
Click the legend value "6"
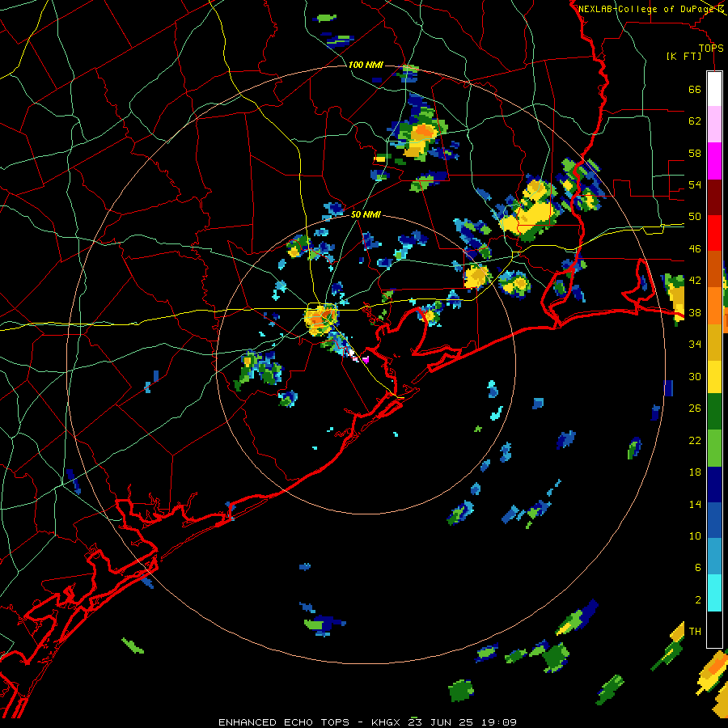tap(697, 568)
